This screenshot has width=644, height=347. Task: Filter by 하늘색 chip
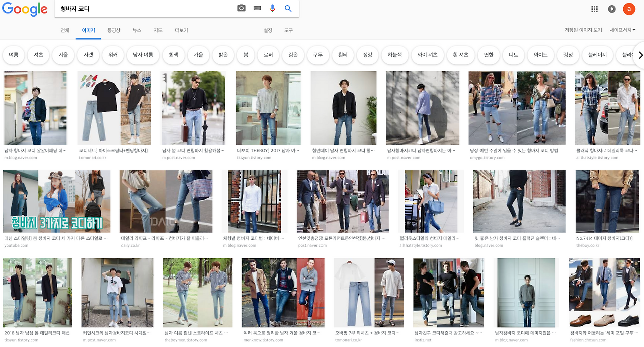pos(395,55)
